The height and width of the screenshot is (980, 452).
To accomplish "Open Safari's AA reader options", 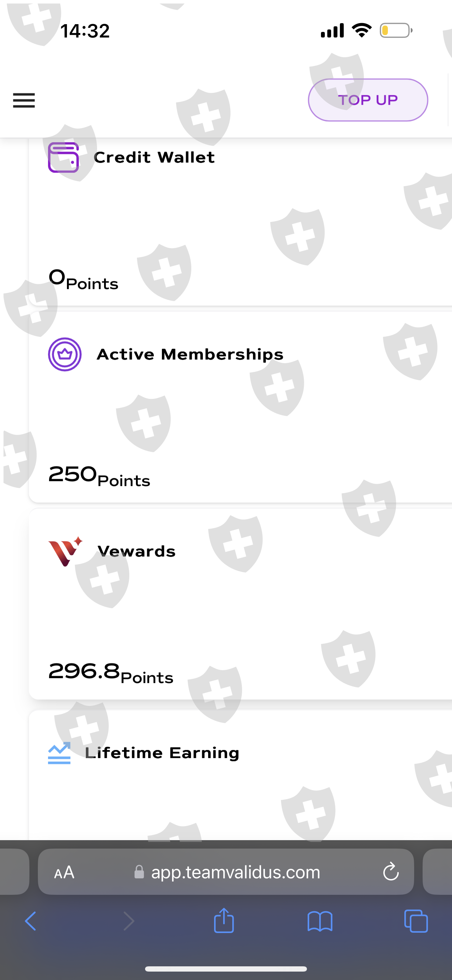I will pyautogui.click(x=64, y=872).
